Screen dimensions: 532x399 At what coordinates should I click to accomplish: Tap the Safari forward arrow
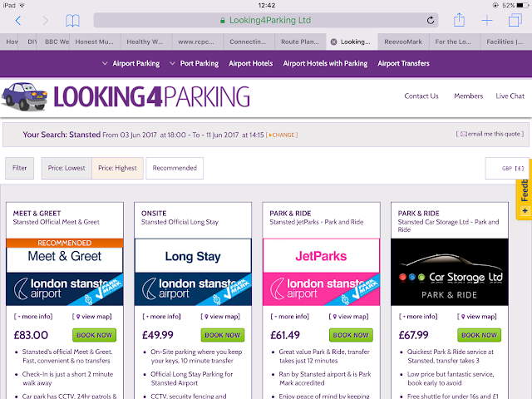point(45,21)
